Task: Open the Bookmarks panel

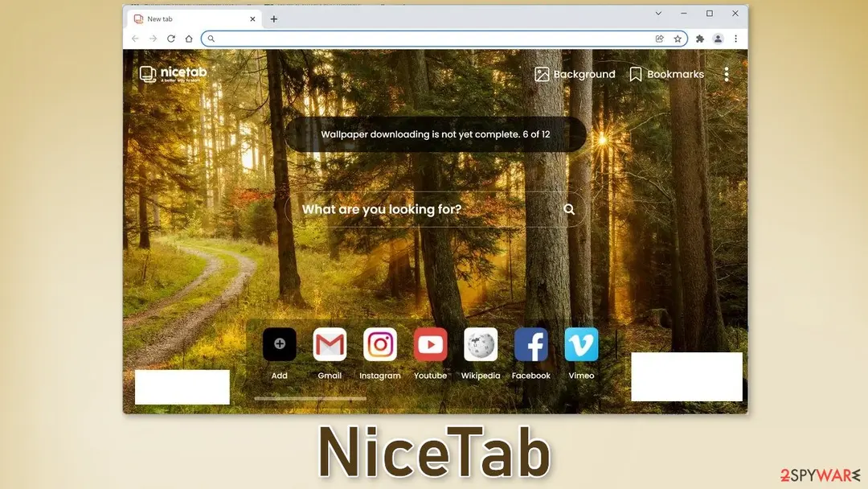Action: (x=666, y=74)
